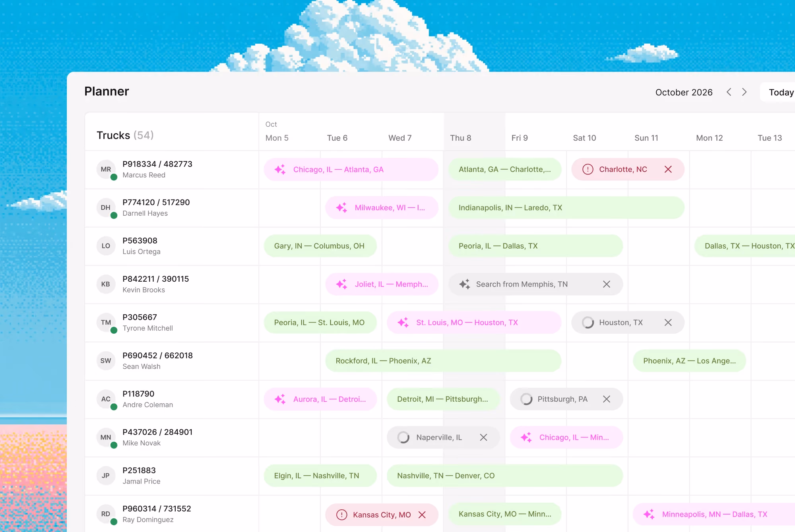Go to next month with right chevron
The image size is (795, 532).
click(x=744, y=92)
